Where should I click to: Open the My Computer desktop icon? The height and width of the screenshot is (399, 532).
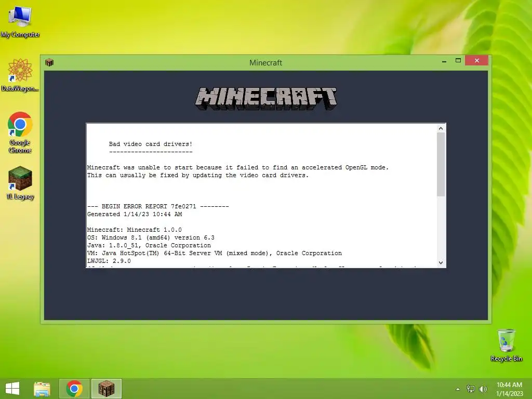(x=20, y=22)
